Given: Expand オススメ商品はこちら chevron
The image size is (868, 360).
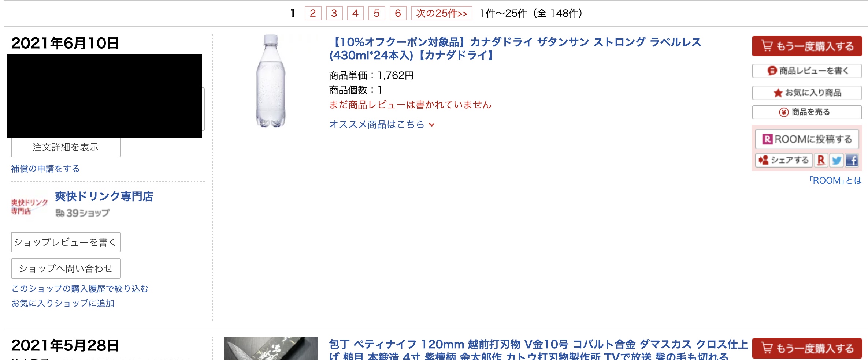Looking at the screenshot, I should 382,124.
